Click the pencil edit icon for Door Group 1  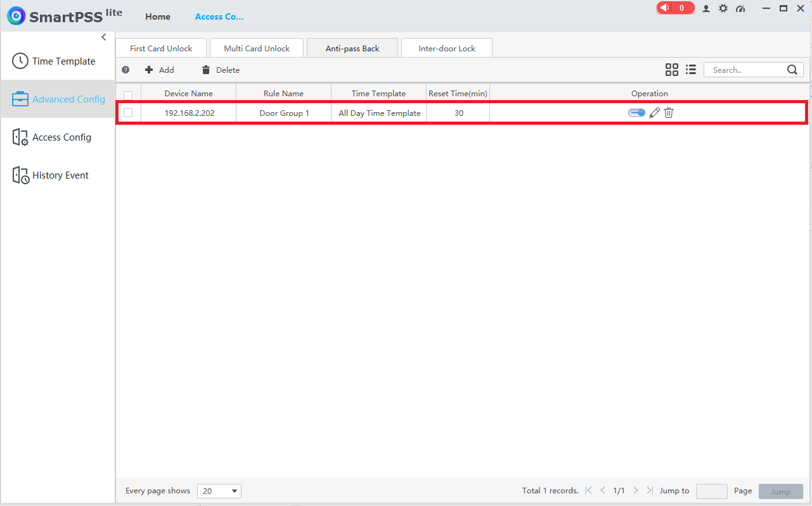click(655, 113)
